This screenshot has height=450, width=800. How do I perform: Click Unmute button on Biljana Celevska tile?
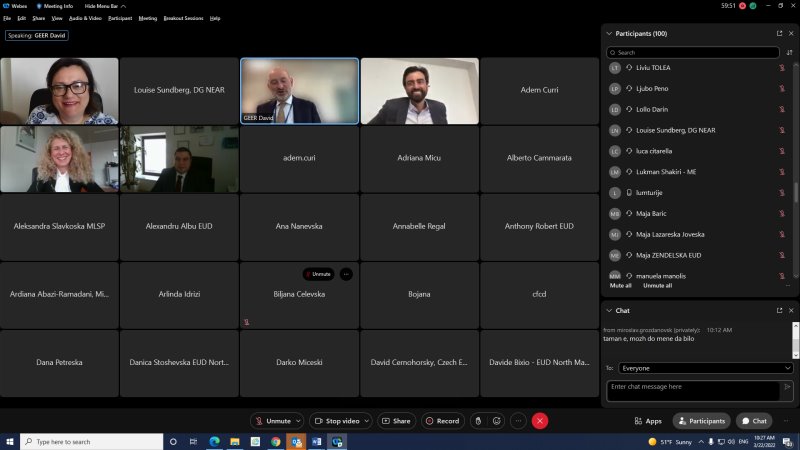point(318,274)
